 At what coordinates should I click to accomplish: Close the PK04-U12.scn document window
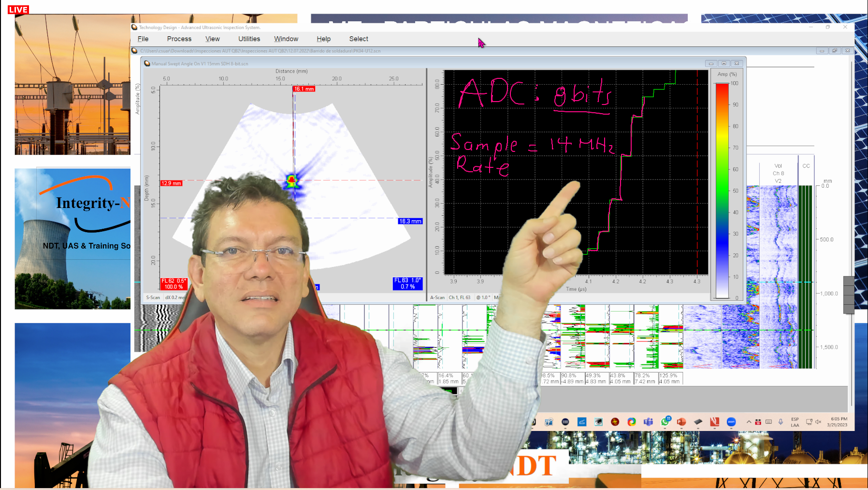point(848,51)
